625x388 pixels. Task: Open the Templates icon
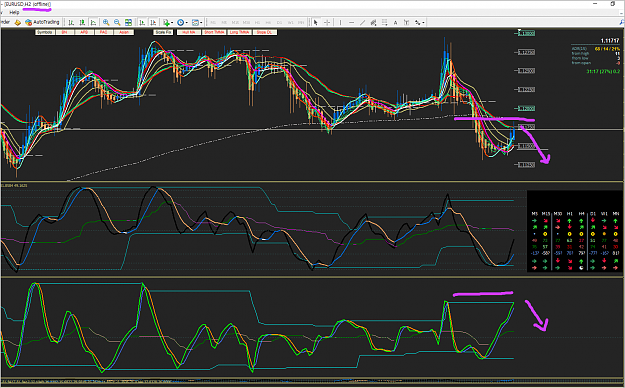pyautogui.click(x=195, y=22)
